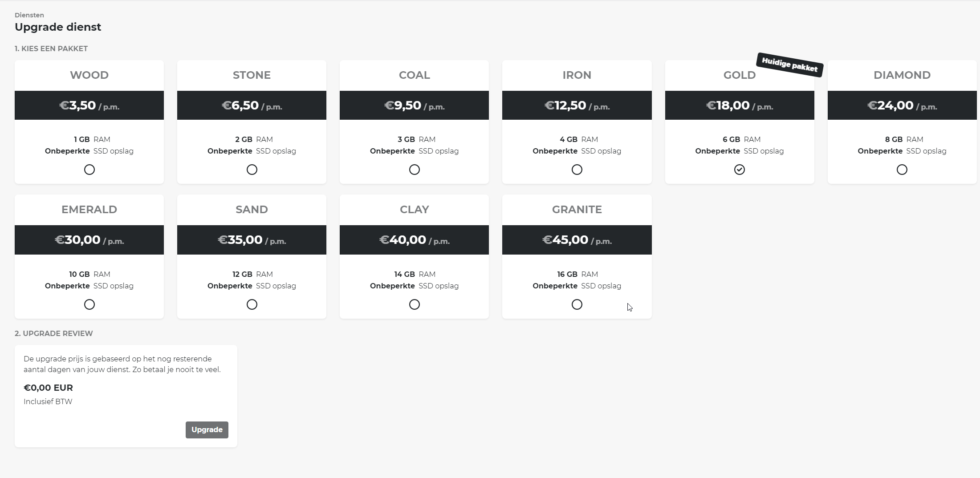Click the Huidige pakket badge

coord(789,65)
